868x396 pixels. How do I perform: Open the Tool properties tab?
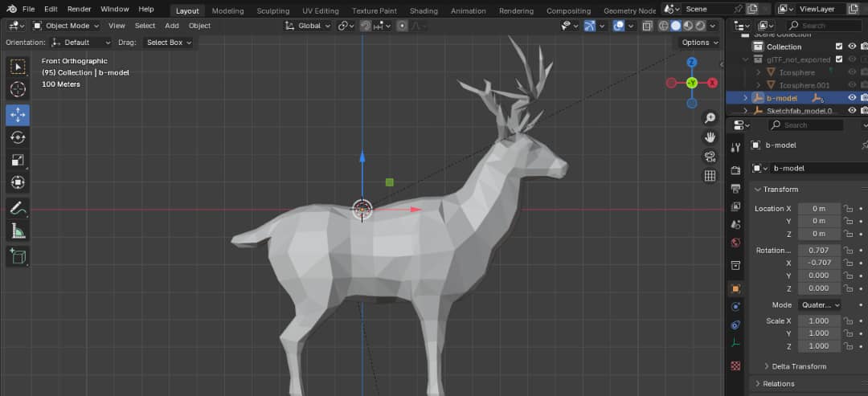pyautogui.click(x=735, y=147)
